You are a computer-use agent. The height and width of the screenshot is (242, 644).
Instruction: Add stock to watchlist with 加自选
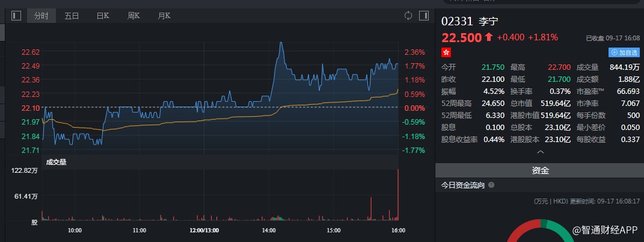point(624,52)
